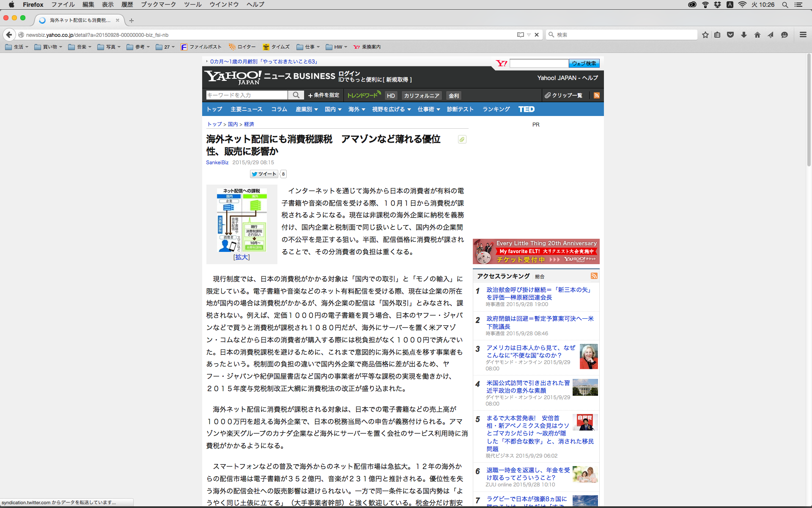Viewport: 812px width, 508px height.
Task: Click the ツイート button
Action: [264, 174]
